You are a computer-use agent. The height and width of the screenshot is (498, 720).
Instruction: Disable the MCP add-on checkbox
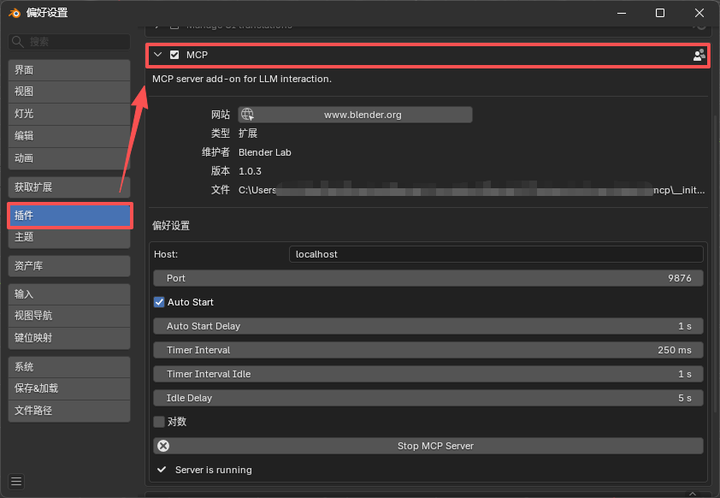[x=174, y=55]
